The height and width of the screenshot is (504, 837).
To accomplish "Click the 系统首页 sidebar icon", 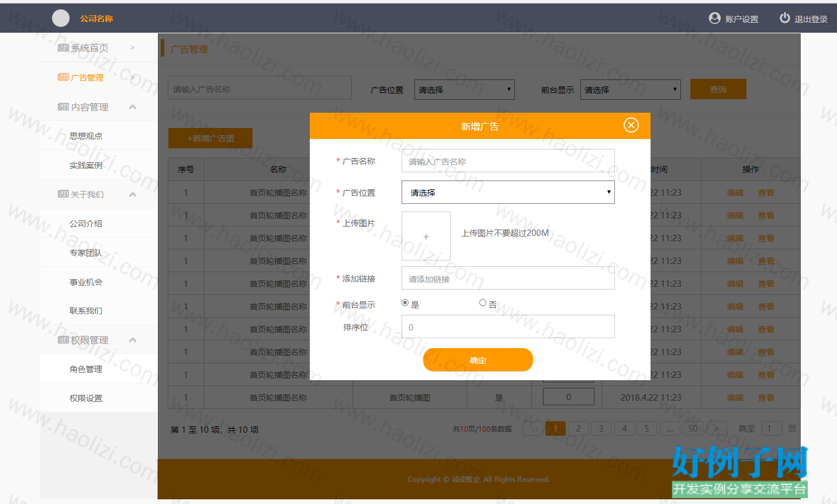I will tap(63, 48).
